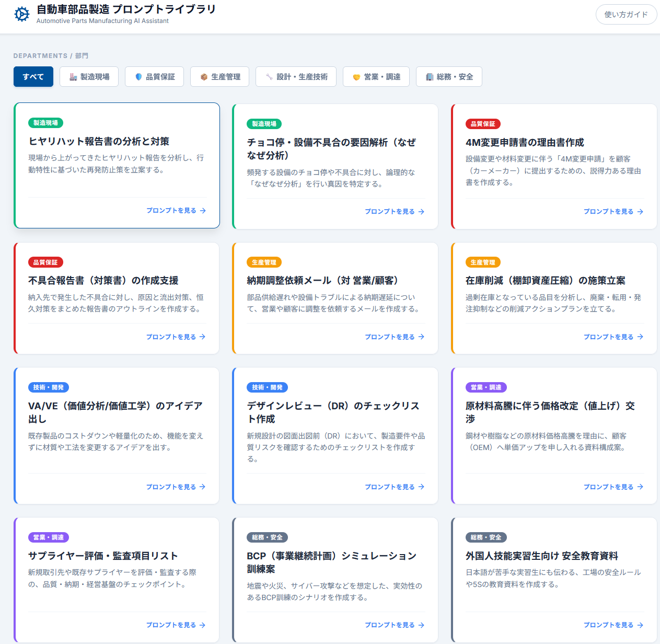The image size is (660, 644).
Task: Select the すべて filter tab
Action: (33, 77)
